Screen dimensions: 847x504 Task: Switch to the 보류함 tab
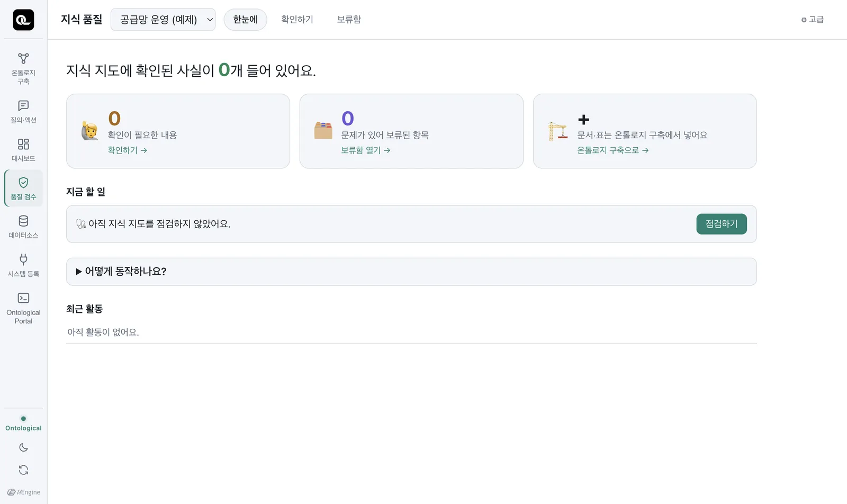click(x=349, y=20)
